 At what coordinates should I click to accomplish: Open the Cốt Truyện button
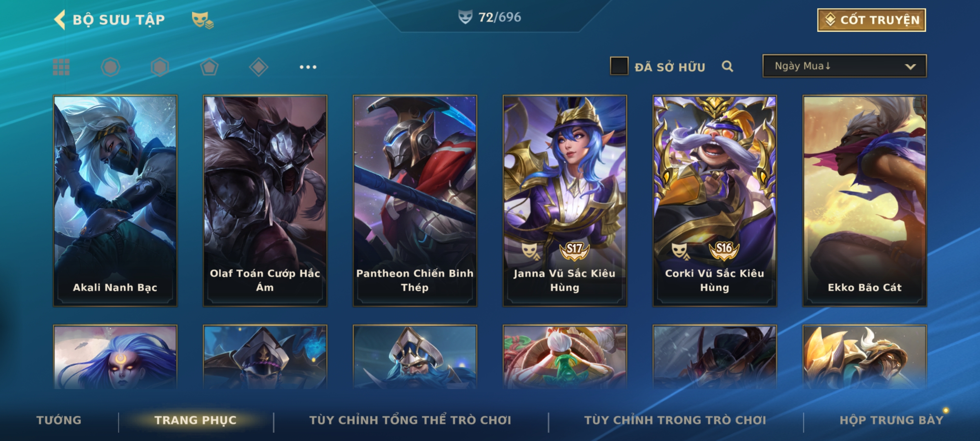(871, 20)
